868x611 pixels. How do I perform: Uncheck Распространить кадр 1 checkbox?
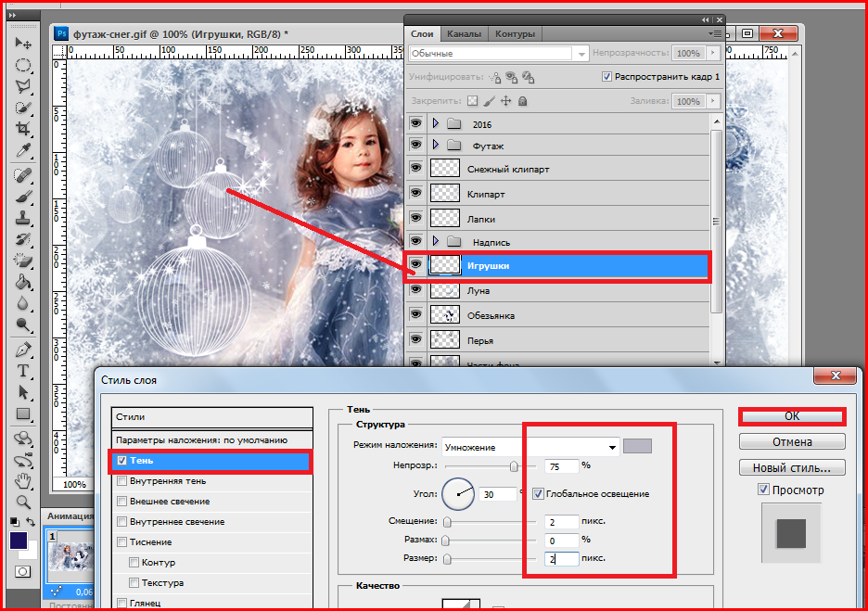606,76
